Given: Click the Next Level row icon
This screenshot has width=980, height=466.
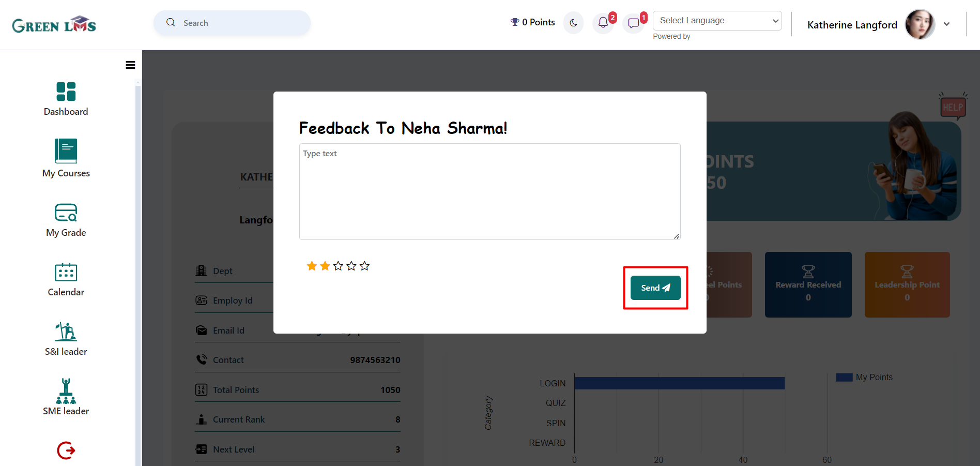Looking at the screenshot, I should pyautogui.click(x=201, y=449).
